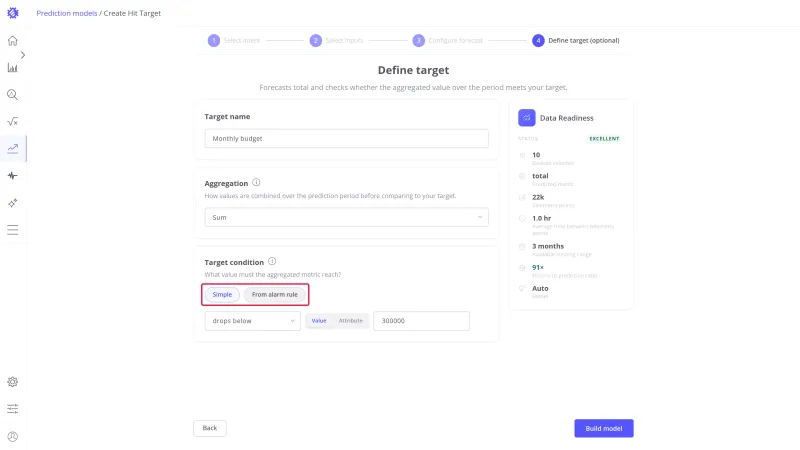The width and height of the screenshot is (800, 450).
Task: Click the 22k telemetry points value
Action: pos(538,197)
